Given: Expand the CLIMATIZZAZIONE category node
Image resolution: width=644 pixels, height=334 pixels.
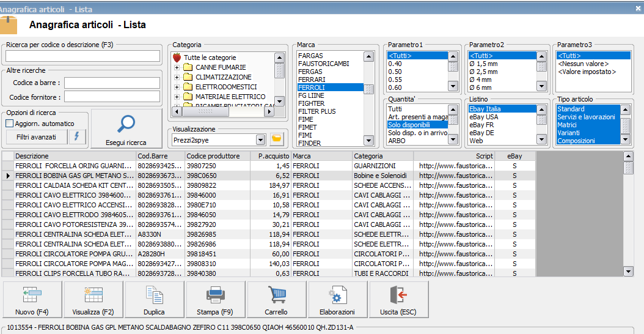Looking at the screenshot, I should 177,77.
